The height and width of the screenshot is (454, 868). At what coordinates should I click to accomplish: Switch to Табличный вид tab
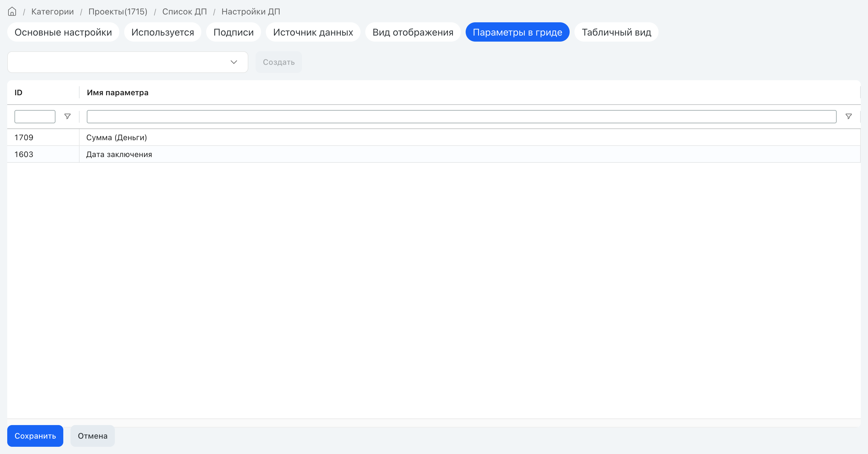(x=616, y=32)
